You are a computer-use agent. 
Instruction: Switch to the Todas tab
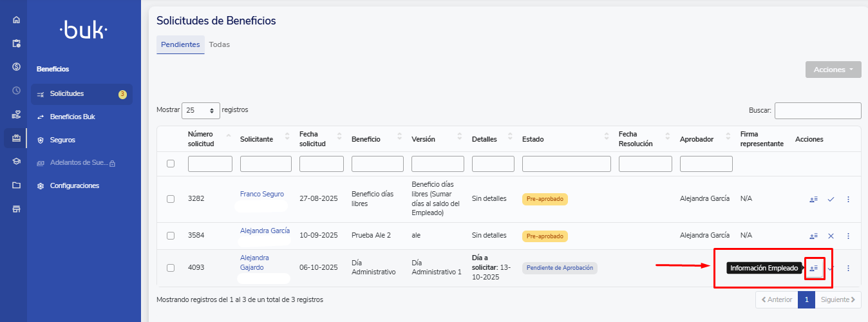pyautogui.click(x=219, y=44)
